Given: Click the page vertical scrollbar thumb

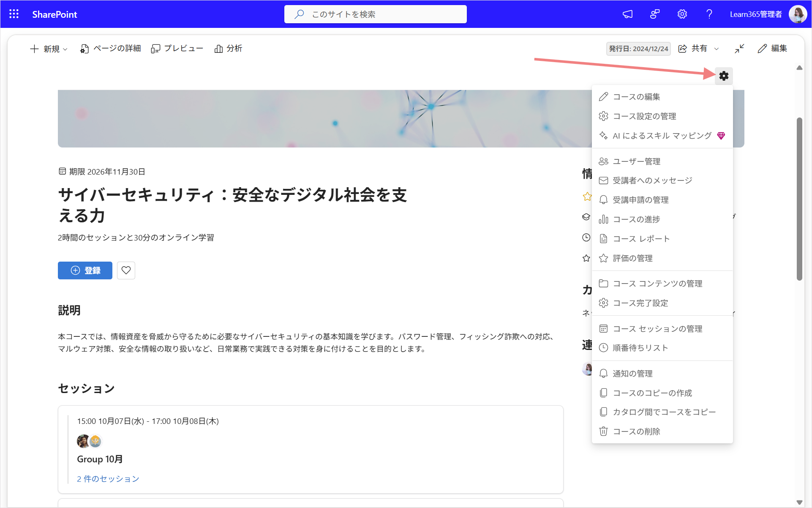Looking at the screenshot, I should [x=799, y=199].
